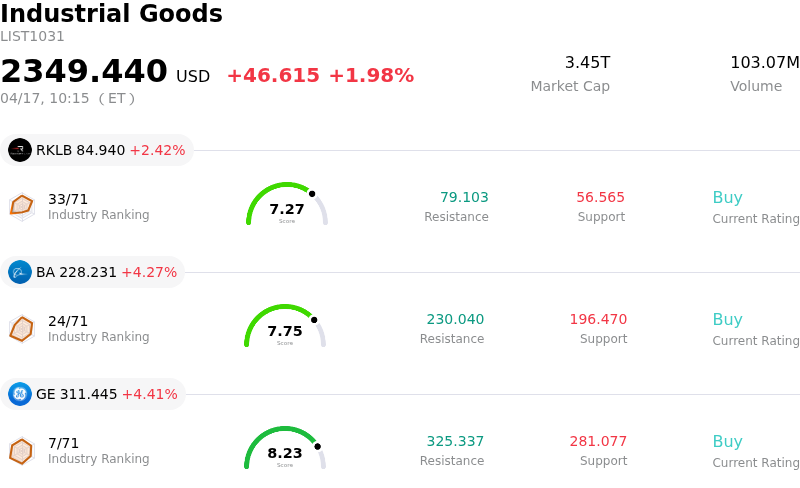Click the BA 7.75 score gauge
This screenshot has width=800, height=488.
pyautogui.click(x=285, y=327)
